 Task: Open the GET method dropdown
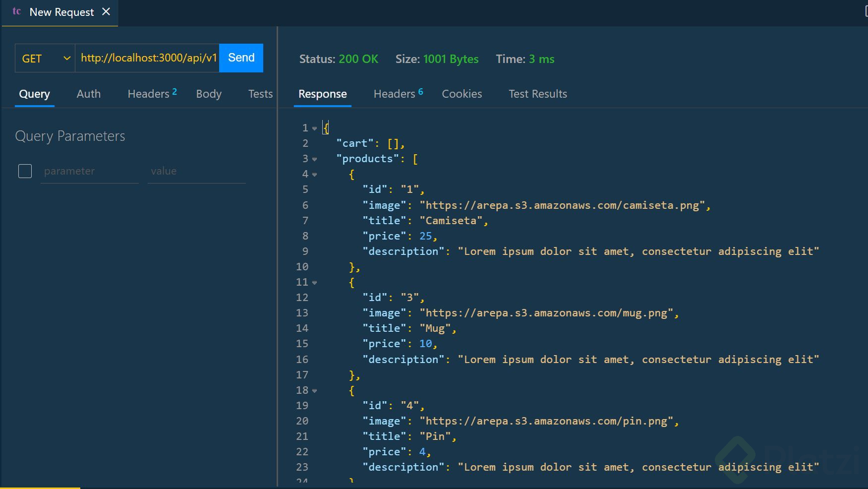(45, 59)
